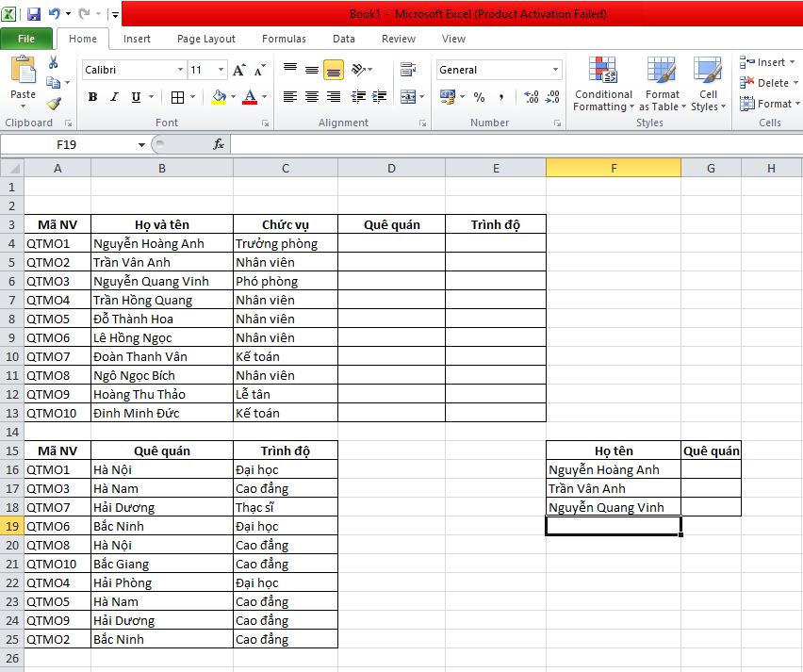Click the Accounting Number Format icon

click(448, 97)
